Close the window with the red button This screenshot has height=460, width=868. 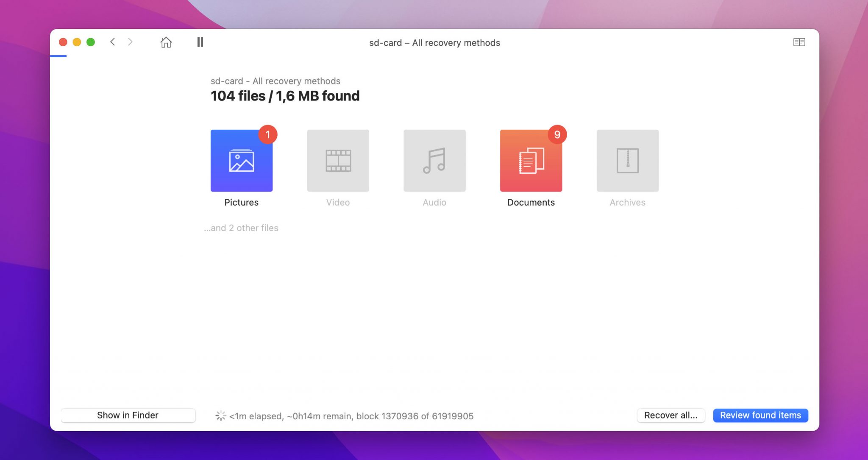tap(63, 42)
